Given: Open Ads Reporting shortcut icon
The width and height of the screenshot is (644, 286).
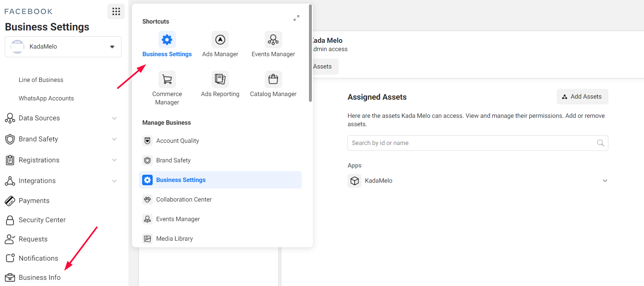Looking at the screenshot, I should 220,79.
